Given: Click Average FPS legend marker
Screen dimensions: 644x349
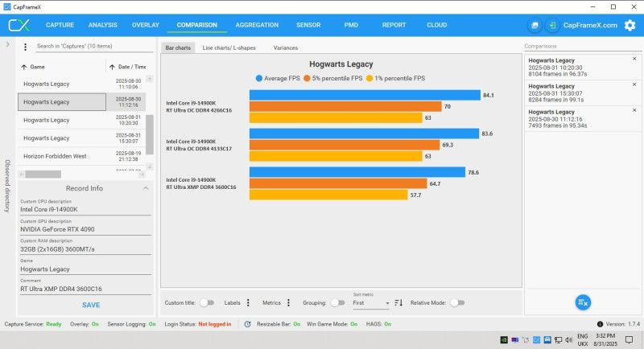Looking at the screenshot, I should pos(258,78).
